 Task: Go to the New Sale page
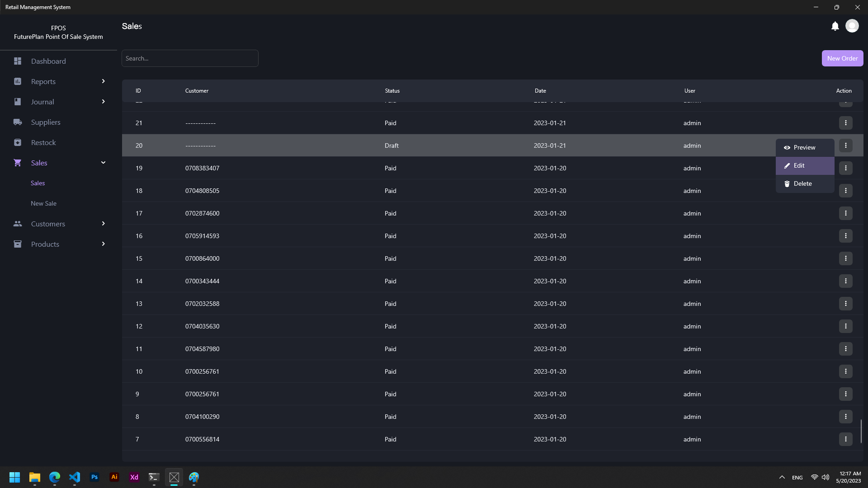(x=43, y=203)
